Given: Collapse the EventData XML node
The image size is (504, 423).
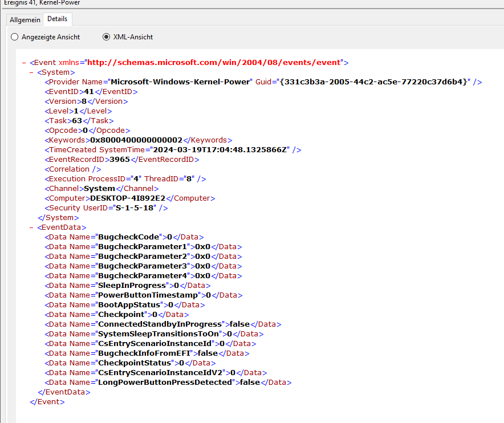Looking at the screenshot, I should [x=31, y=227].
